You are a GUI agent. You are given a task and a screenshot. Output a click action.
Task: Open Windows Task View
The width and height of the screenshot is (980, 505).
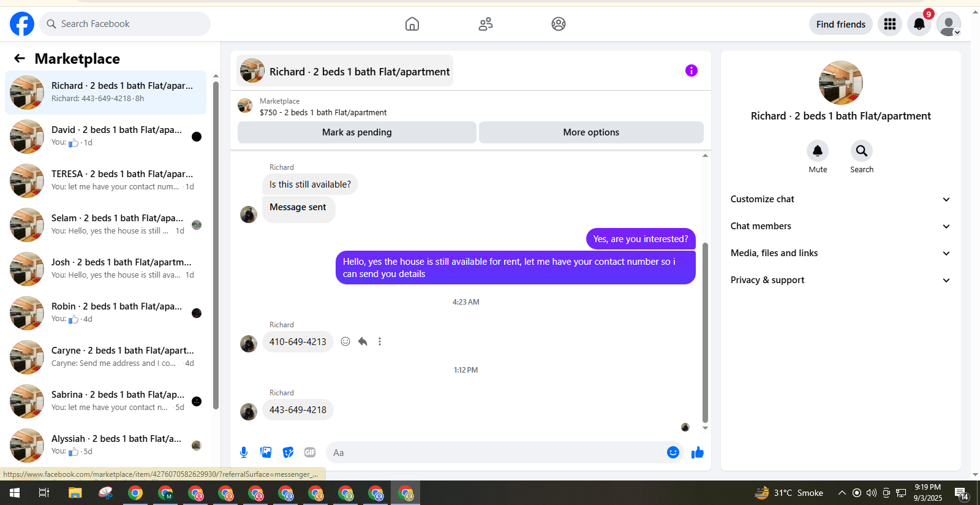click(44, 493)
